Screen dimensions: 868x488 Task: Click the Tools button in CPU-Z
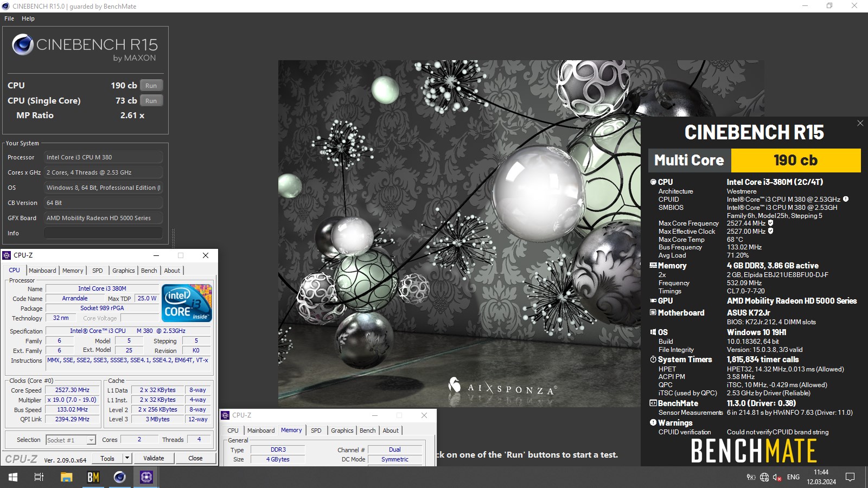point(107,458)
